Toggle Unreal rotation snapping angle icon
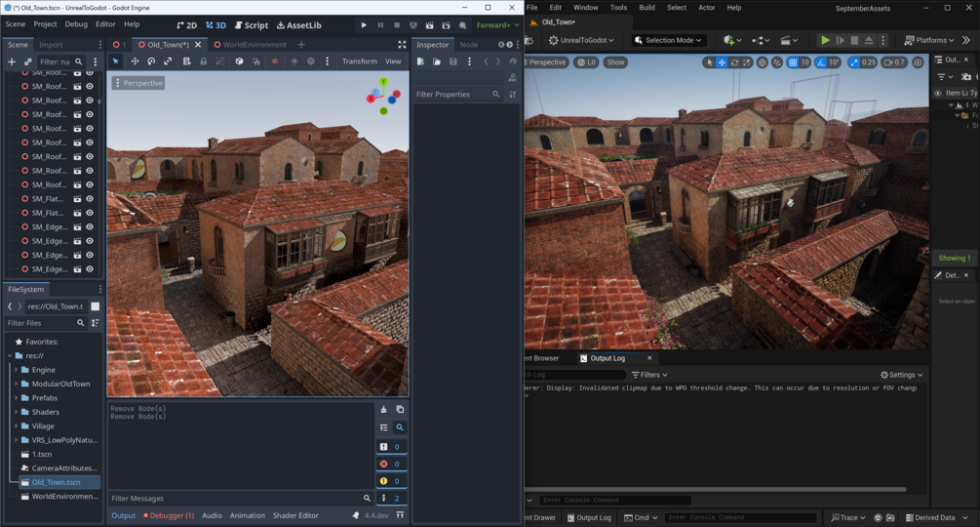Screen dimensions: 980x527 [821, 62]
